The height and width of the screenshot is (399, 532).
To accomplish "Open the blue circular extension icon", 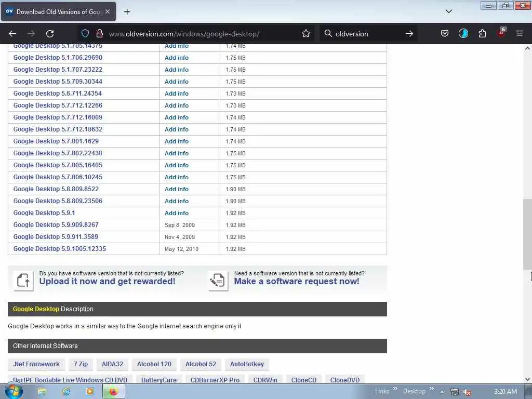I will [463, 33].
